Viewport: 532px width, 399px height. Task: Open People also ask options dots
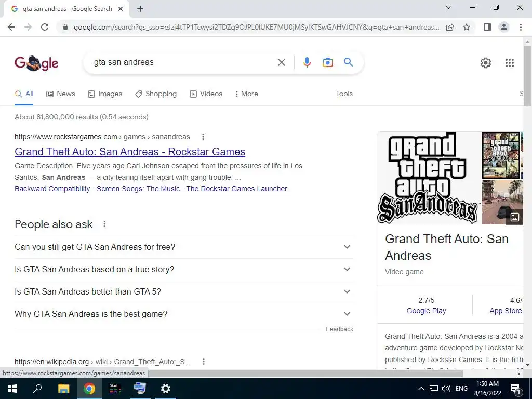click(104, 224)
